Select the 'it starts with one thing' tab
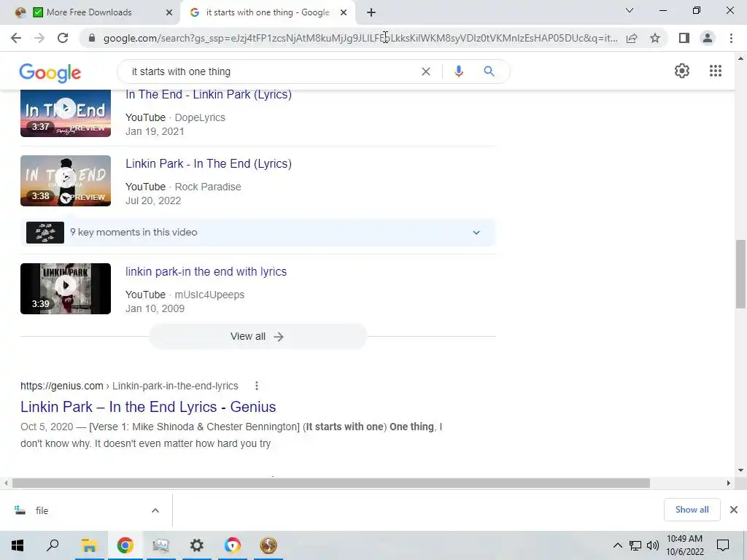Viewport: 747px width, 560px height. tap(267, 12)
